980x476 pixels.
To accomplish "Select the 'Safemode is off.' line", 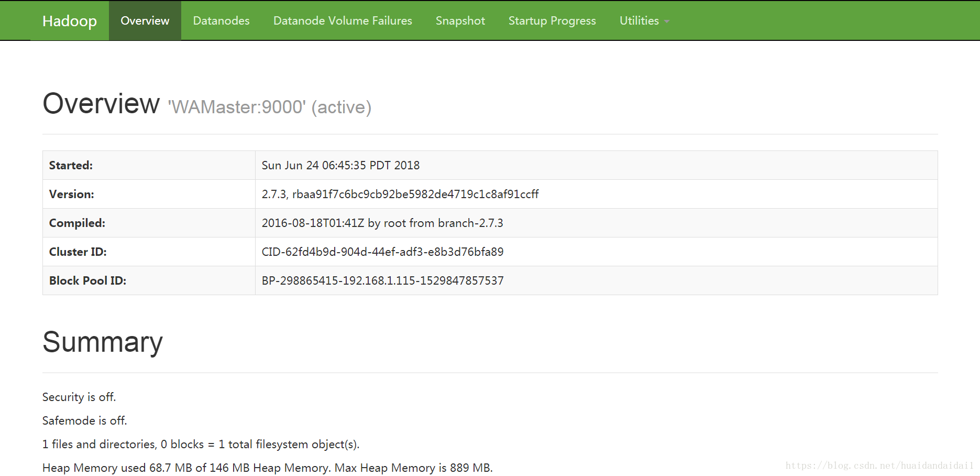I will click(x=85, y=420).
